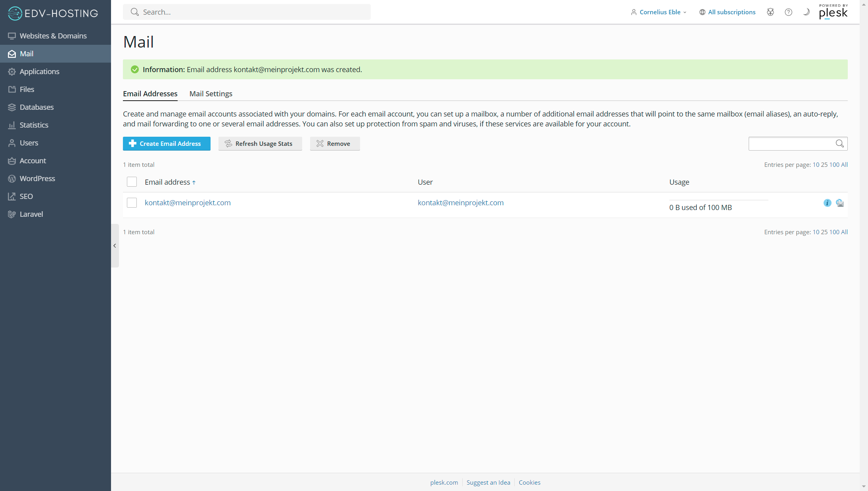This screenshot has width=868, height=491.
Task: Open the Cornelius Eble account dropdown
Action: point(659,12)
